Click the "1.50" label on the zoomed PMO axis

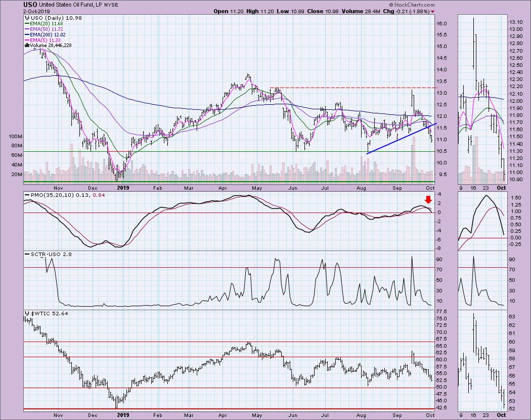click(515, 197)
